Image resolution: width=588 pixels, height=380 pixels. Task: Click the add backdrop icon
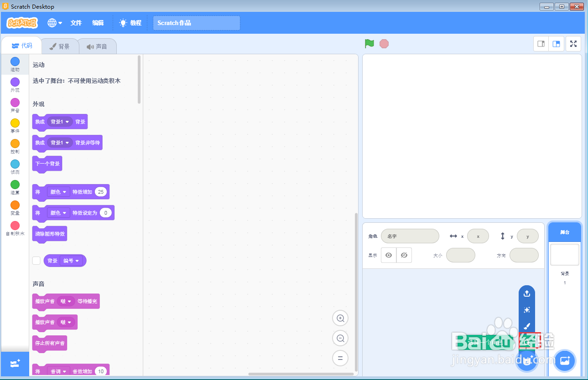(565, 360)
